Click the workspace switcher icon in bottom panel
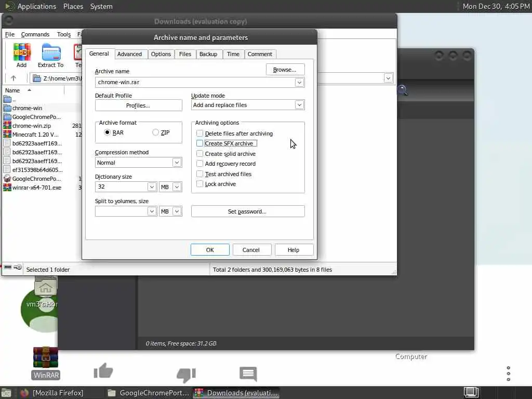532x399 pixels. click(x=471, y=393)
